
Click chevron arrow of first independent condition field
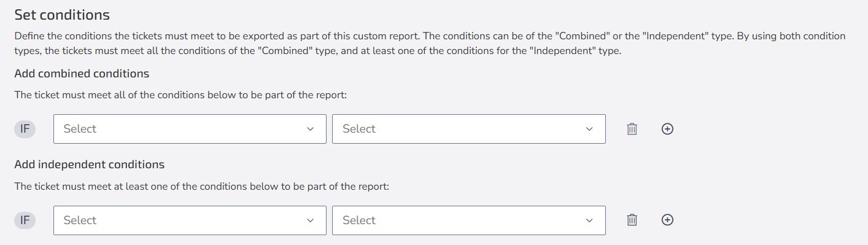[310, 220]
